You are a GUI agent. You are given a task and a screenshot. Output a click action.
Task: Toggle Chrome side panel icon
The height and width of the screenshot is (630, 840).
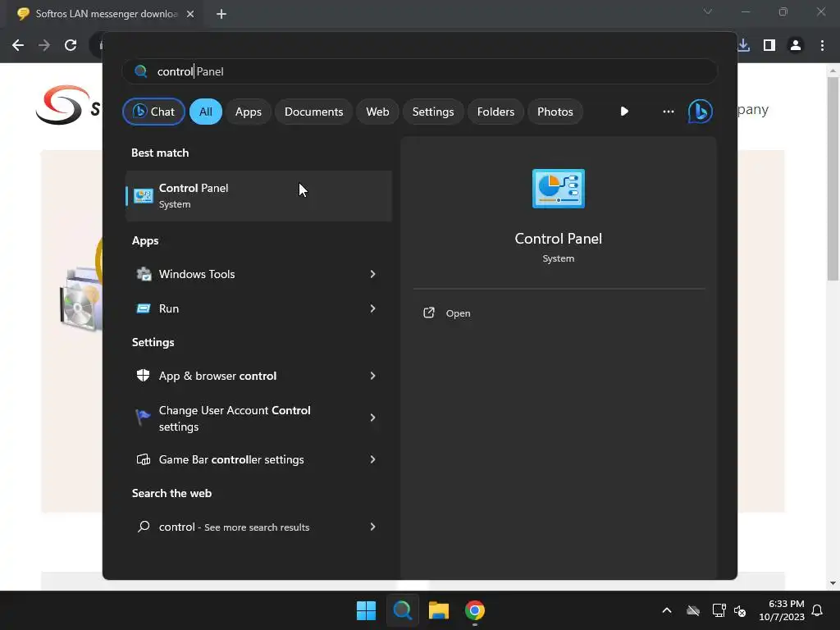769,45
